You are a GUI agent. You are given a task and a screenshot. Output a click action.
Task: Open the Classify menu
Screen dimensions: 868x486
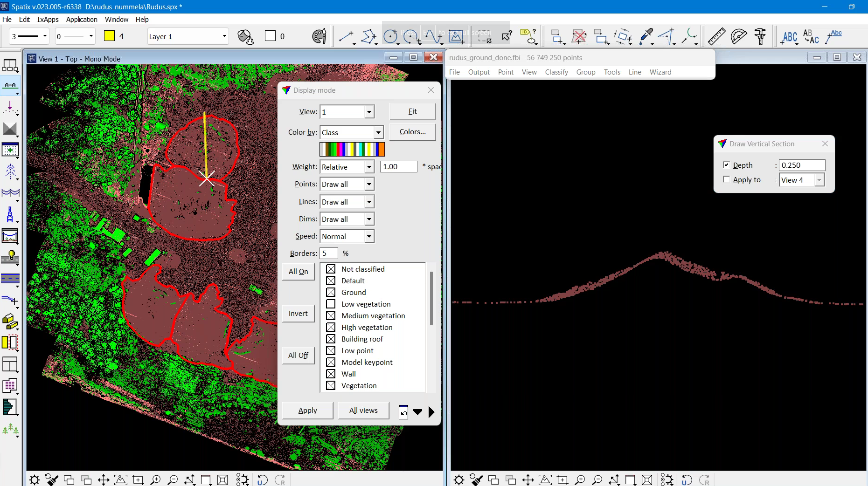pyautogui.click(x=556, y=72)
